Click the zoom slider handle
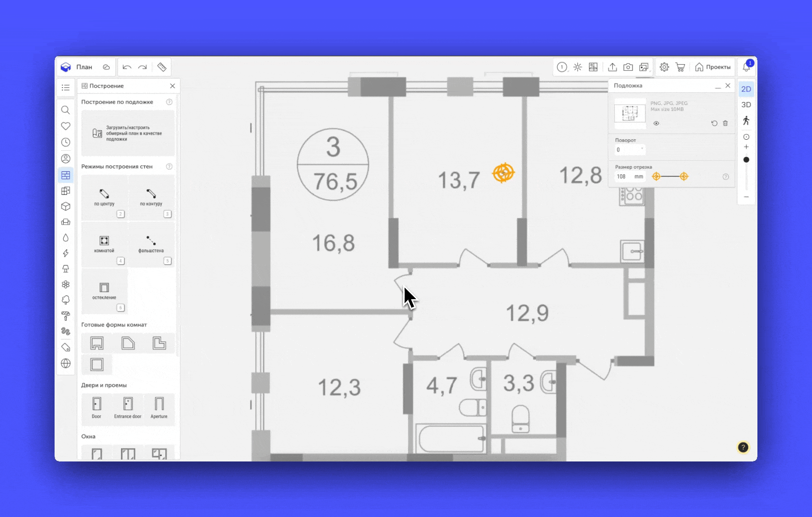Screen dimensions: 812x517 pyautogui.click(x=746, y=160)
